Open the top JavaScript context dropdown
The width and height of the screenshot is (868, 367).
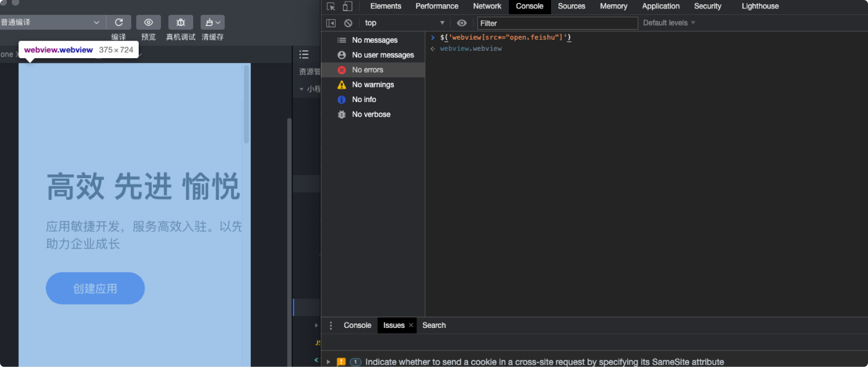(x=404, y=23)
